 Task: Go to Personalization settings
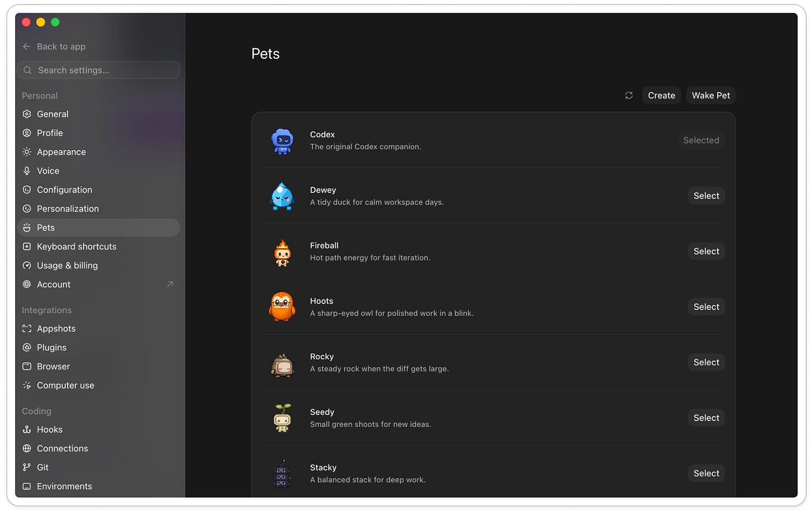(x=99, y=209)
